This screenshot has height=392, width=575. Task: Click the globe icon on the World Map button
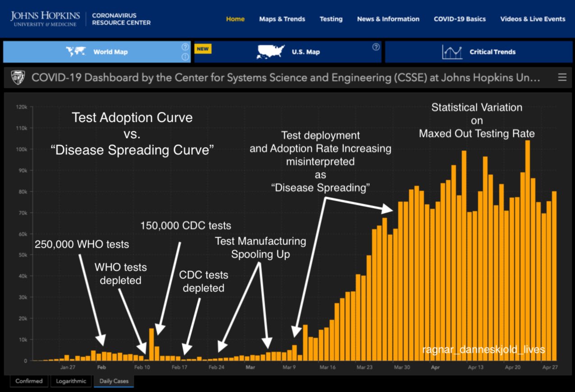tap(77, 51)
